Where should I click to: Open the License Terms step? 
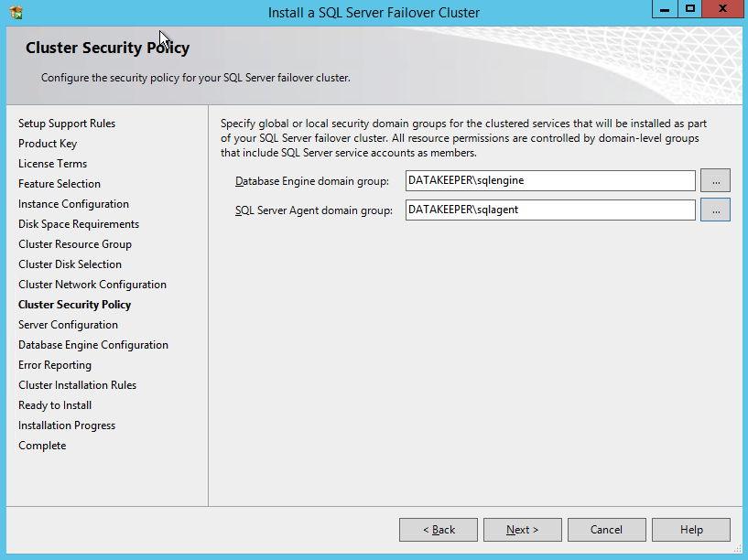click(52, 164)
